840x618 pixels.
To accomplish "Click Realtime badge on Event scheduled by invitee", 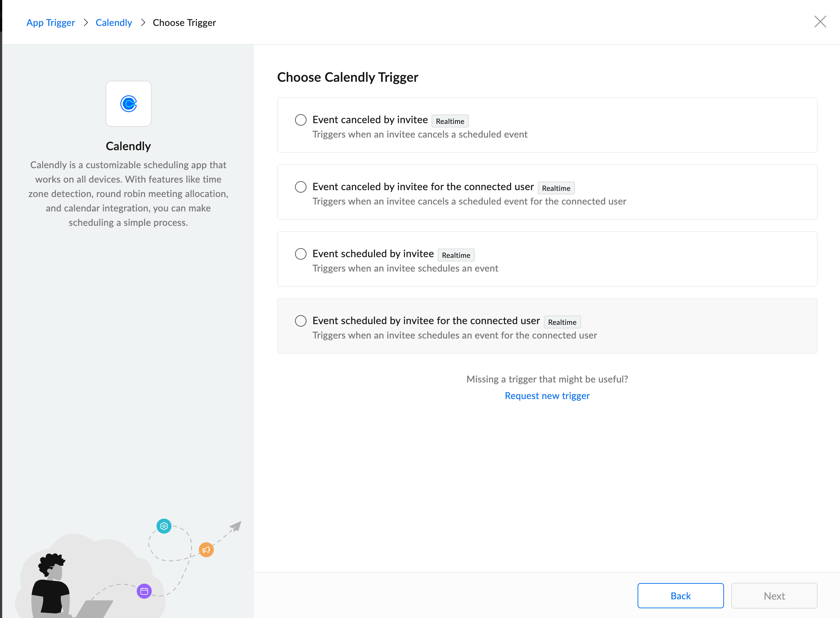I will coord(456,255).
